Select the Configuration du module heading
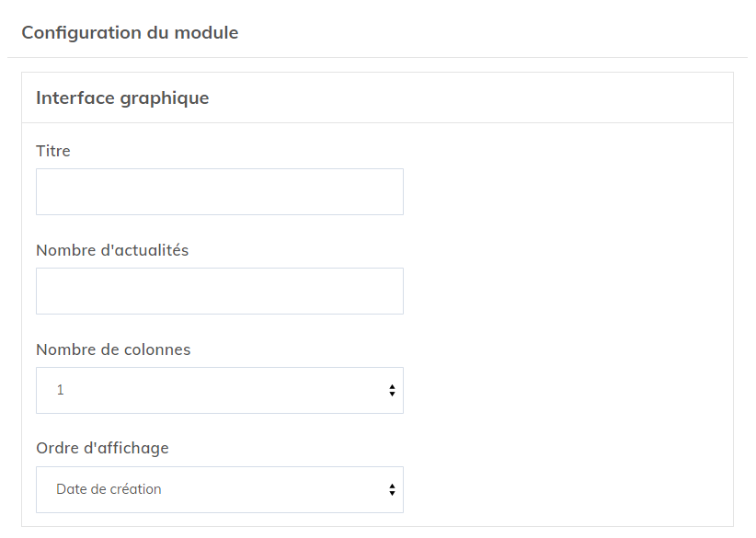The width and height of the screenshot is (756, 538). click(130, 33)
